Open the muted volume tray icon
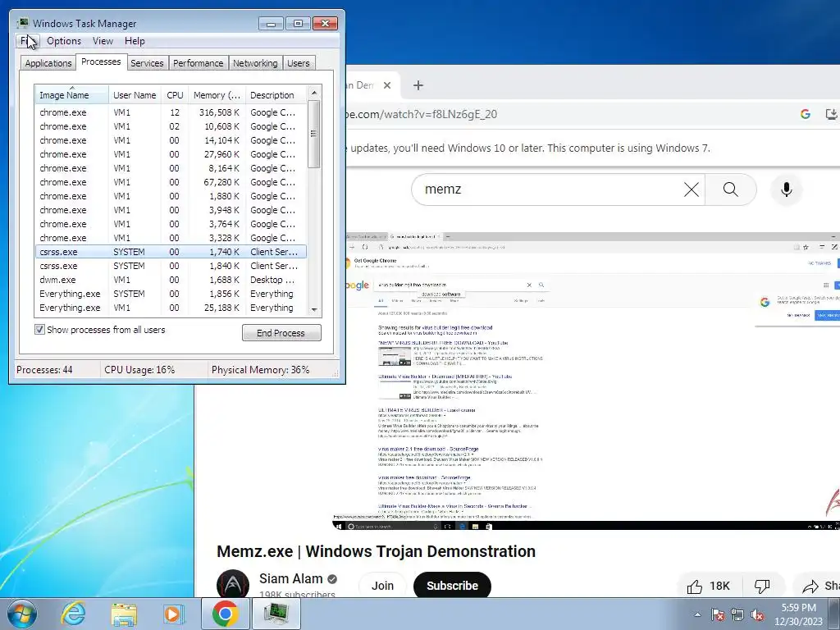 pos(757,614)
